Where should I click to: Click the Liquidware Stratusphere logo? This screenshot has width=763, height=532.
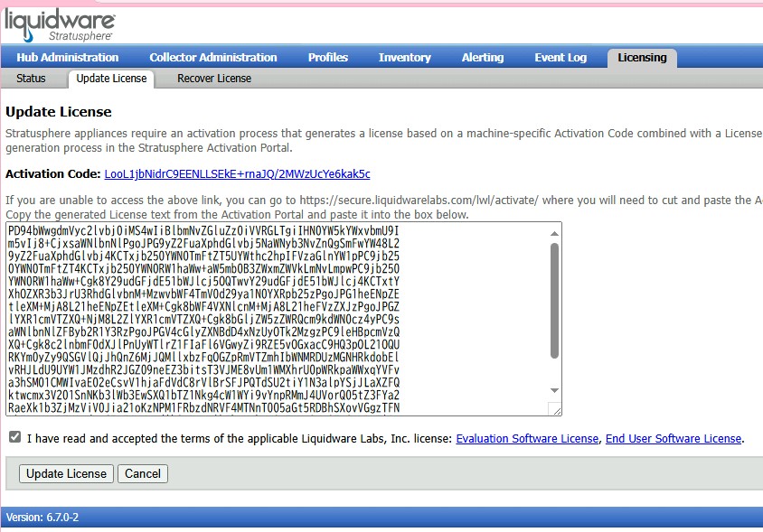[x=60, y=24]
